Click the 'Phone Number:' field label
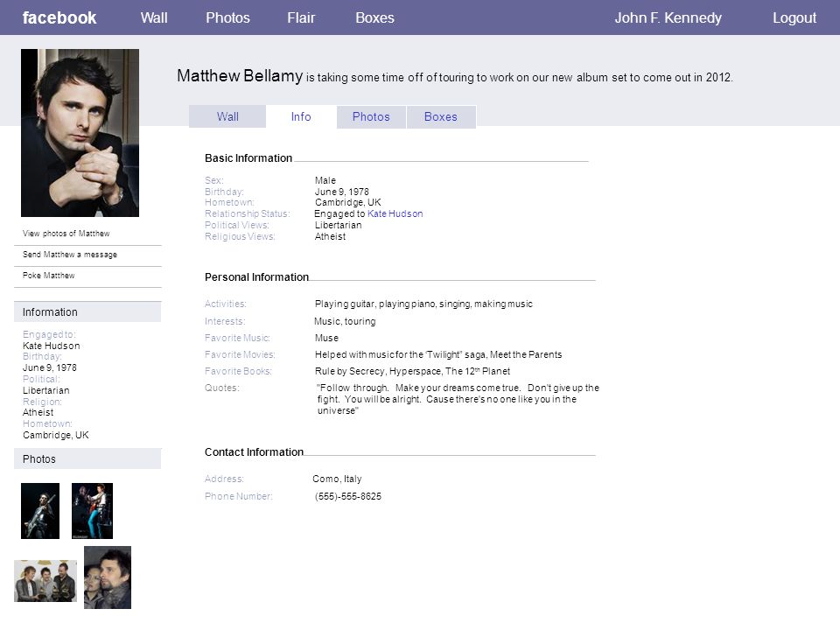Viewport: 840px width, 630px height. point(239,497)
